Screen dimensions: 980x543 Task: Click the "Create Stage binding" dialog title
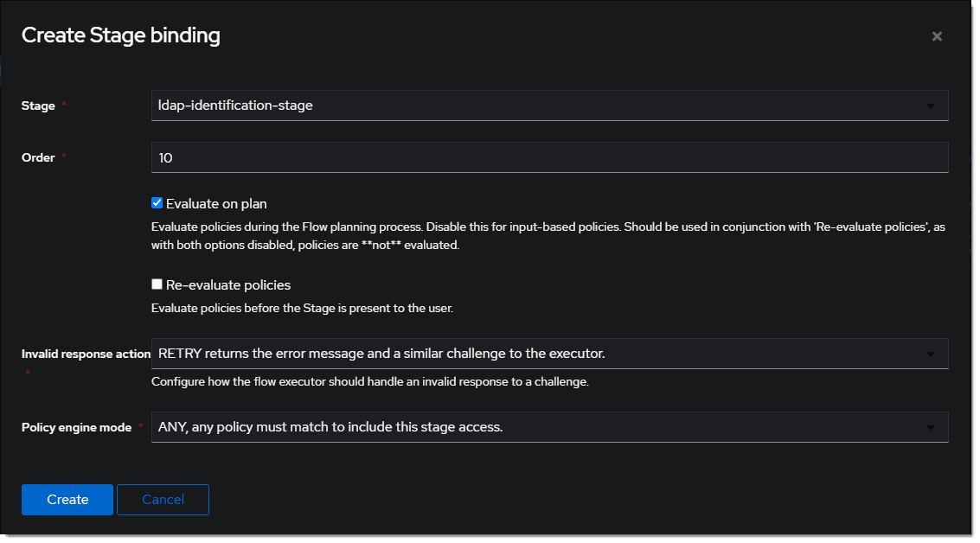[121, 35]
